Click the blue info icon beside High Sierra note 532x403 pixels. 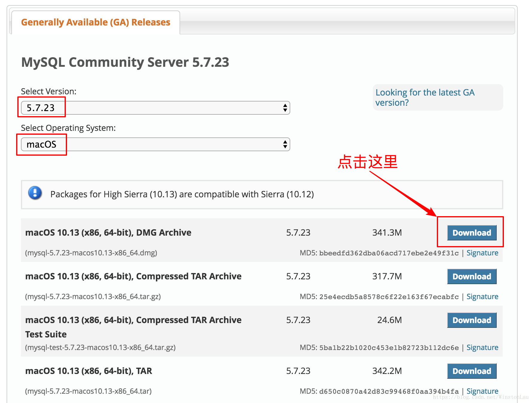coord(35,193)
